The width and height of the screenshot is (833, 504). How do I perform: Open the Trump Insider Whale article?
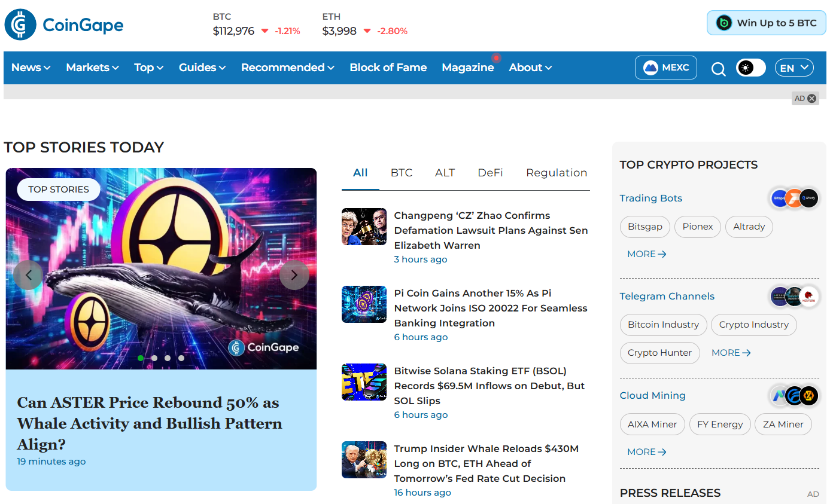[487, 463]
